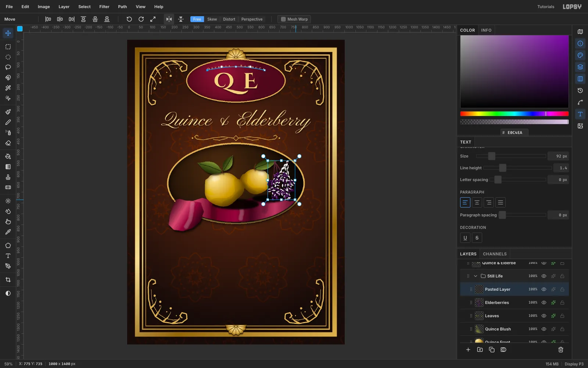Viewport: 588px width, 368px height.
Task: Click the Pasted Layer thumbnail
Action: pos(479,289)
